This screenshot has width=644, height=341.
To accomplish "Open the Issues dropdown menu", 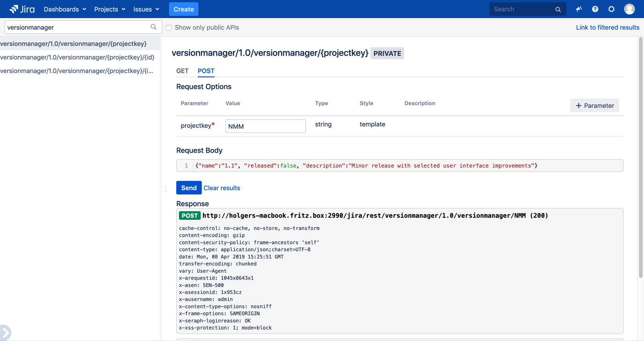I will (146, 9).
